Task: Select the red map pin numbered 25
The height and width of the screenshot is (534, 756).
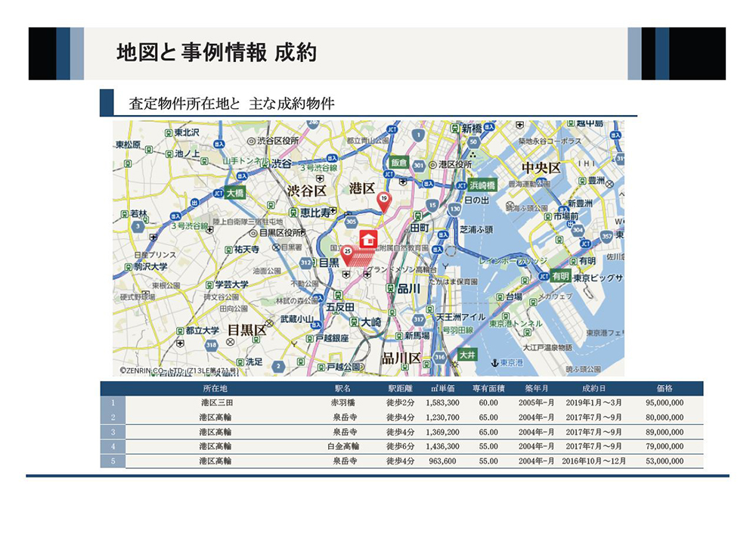Action: point(348,256)
